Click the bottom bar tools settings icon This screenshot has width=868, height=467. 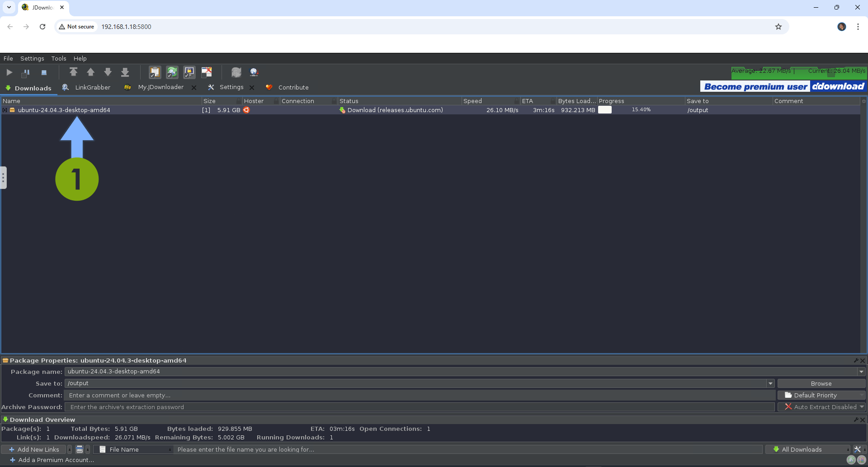click(857, 449)
